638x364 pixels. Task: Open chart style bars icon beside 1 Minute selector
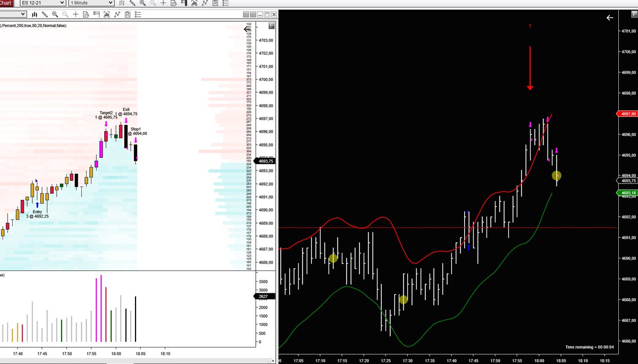[x=121, y=3]
